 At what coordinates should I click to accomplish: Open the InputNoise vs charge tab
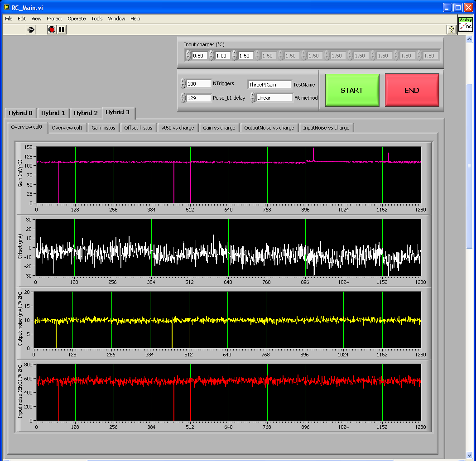[326, 128]
